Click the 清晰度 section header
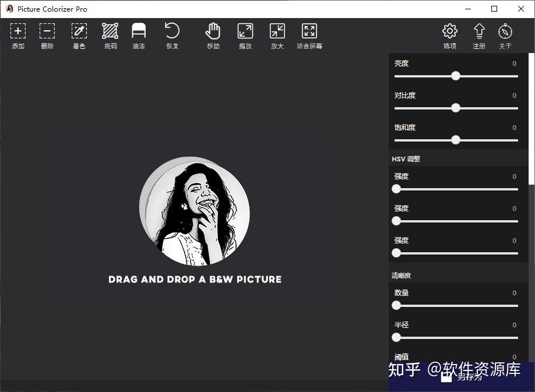The image size is (535, 392). (x=401, y=276)
